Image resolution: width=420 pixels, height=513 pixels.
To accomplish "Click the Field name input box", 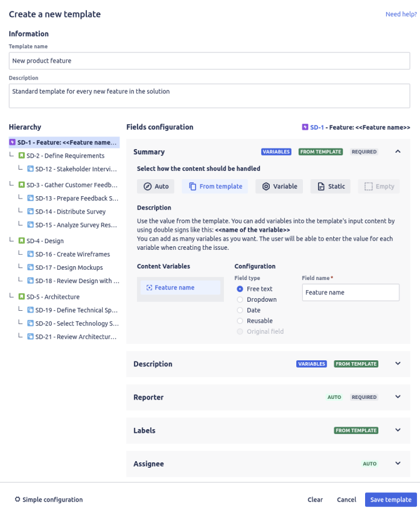I will tap(351, 293).
